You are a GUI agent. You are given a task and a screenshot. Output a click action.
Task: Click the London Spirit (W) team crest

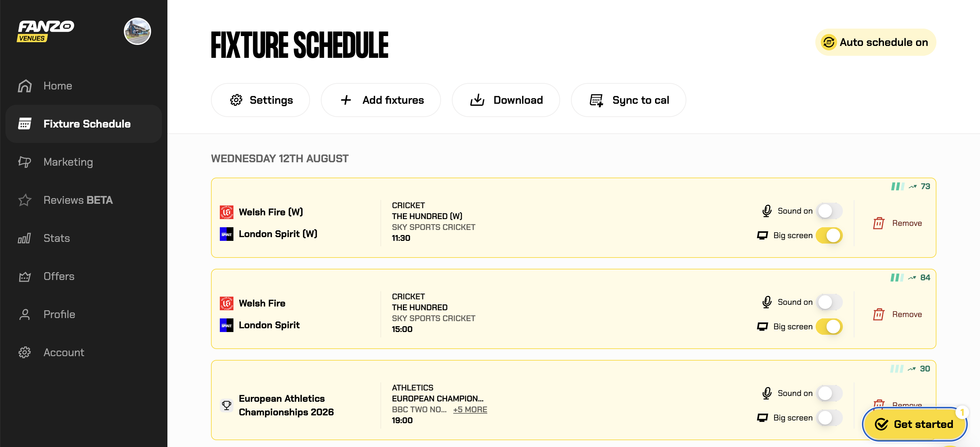pyautogui.click(x=226, y=234)
